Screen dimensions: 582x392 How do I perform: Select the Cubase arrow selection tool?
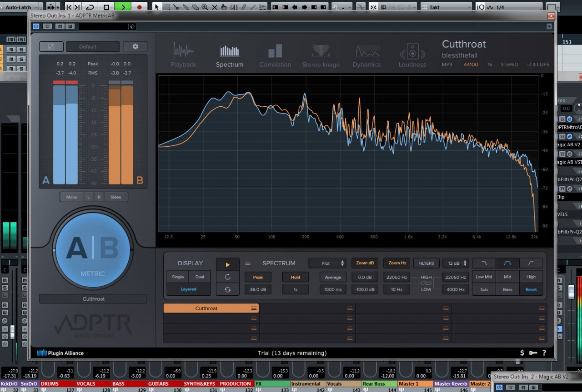coord(156,7)
